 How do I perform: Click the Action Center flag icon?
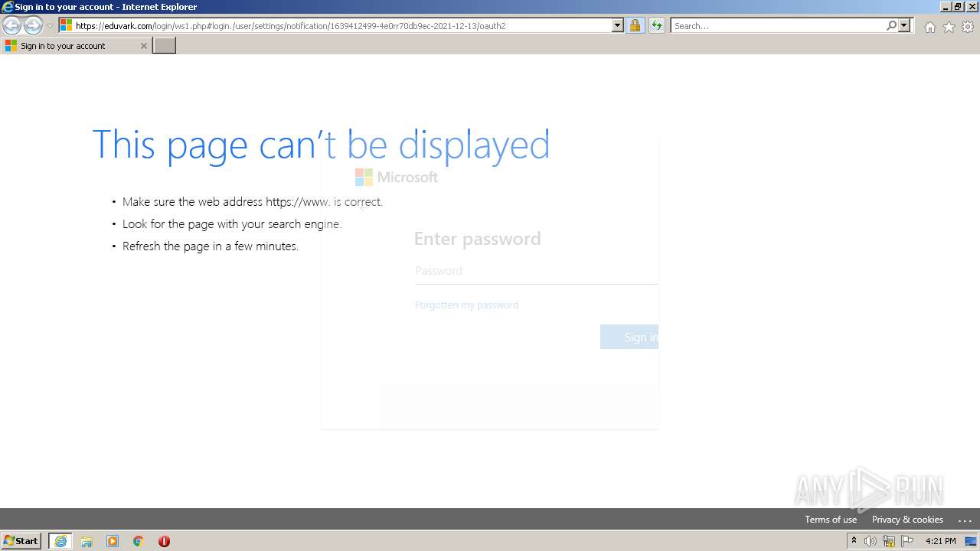tap(907, 541)
